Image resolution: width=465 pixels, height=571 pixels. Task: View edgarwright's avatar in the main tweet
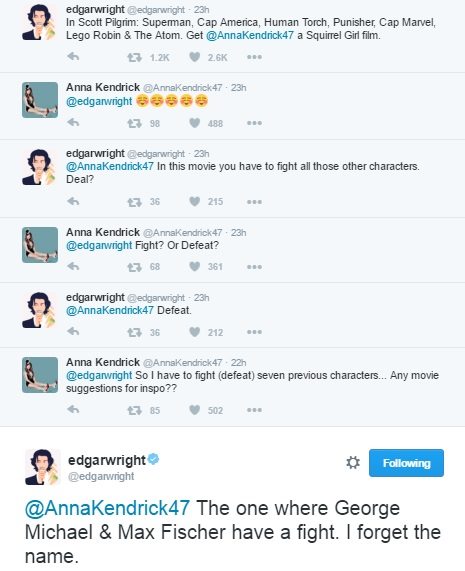coord(42,467)
